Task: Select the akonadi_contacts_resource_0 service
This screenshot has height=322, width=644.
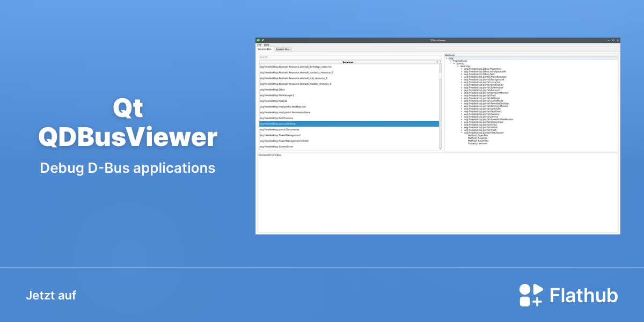Action: (349, 72)
